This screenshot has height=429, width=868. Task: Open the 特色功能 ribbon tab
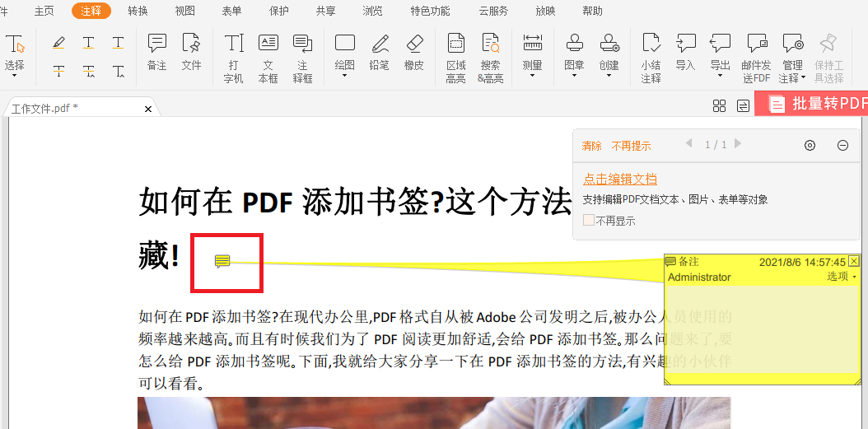(430, 11)
